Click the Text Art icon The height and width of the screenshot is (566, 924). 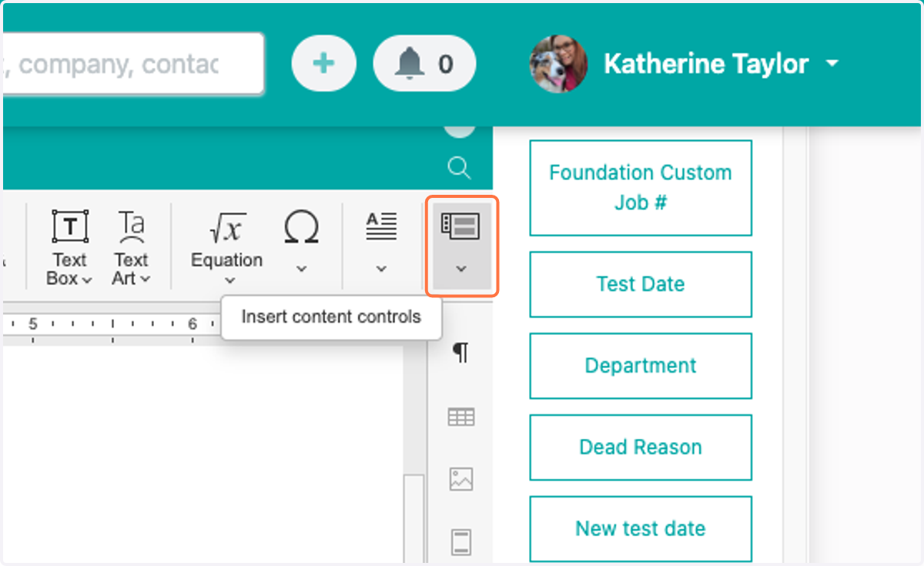coord(132,226)
